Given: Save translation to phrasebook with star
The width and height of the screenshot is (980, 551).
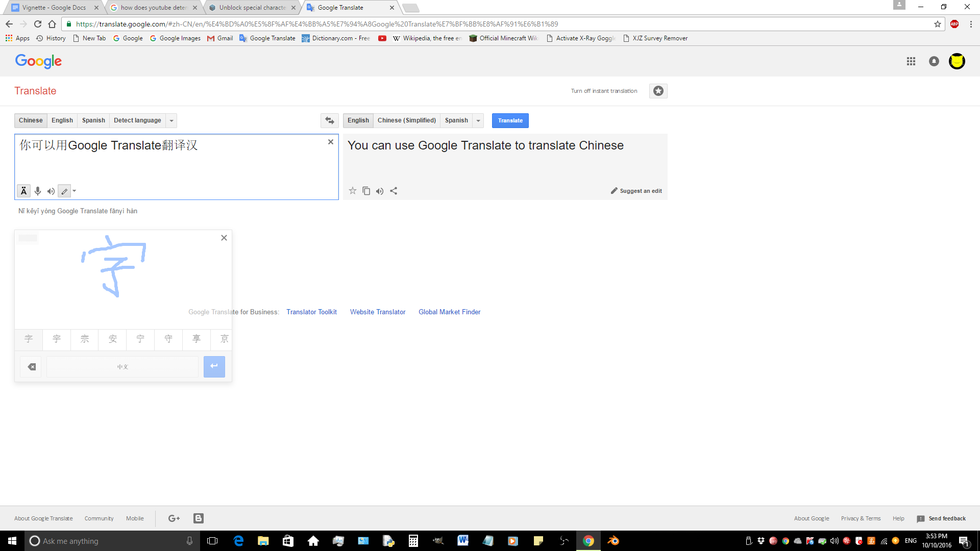Looking at the screenshot, I should point(353,191).
